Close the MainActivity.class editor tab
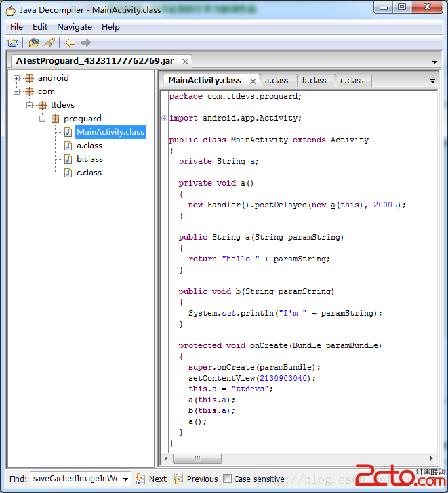The image size is (448, 493). click(253, 81)
